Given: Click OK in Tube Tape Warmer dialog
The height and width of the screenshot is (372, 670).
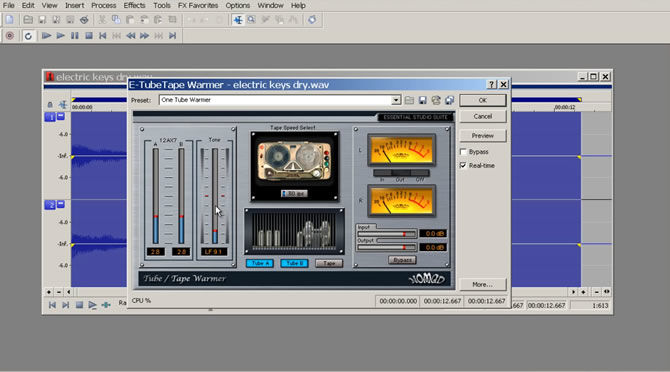Looking at the screenshot, I should pos(483,100).
